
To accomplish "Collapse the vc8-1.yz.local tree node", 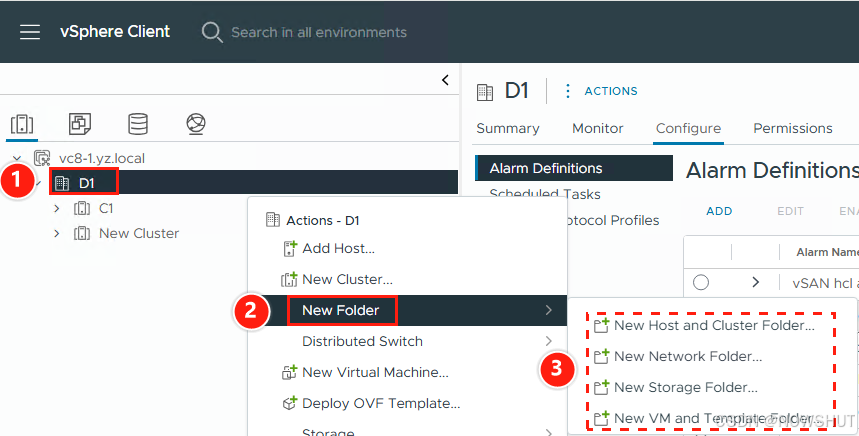I will (x=17, y=158).
